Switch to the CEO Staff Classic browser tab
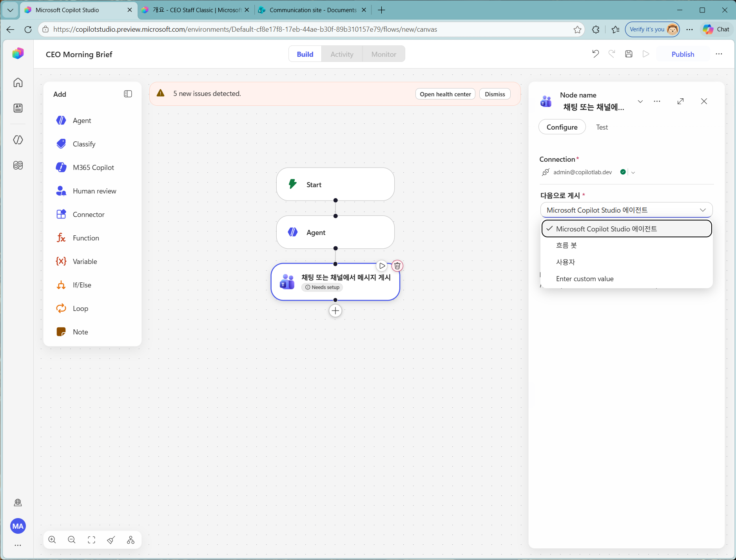 click(x=196, y=10)
